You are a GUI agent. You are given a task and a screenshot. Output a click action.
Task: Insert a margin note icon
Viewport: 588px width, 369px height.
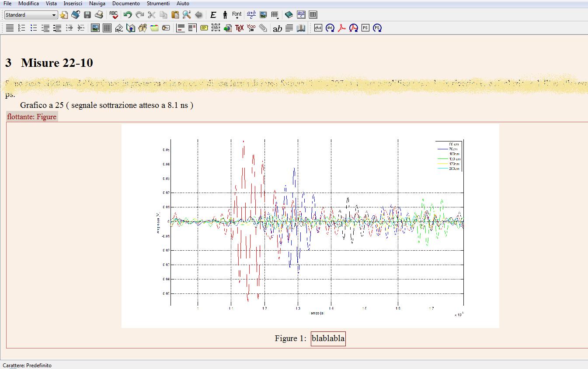point(192,28)
